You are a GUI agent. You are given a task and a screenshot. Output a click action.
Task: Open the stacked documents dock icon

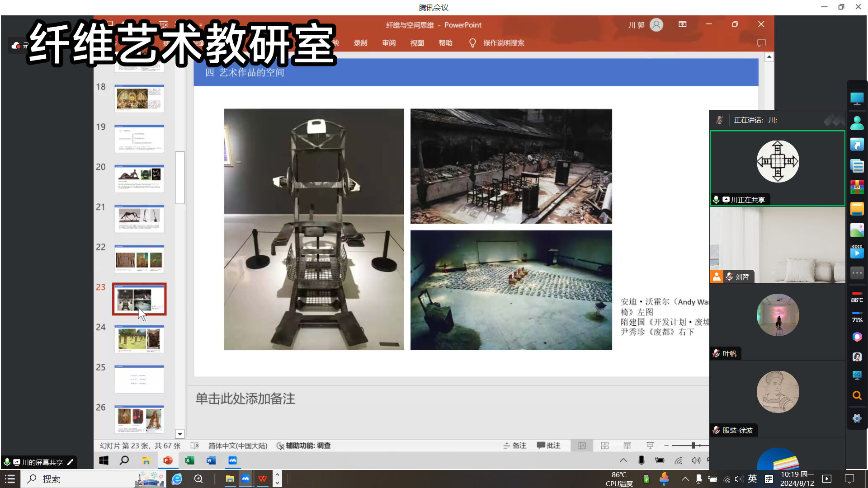click(x=857, y=166)
